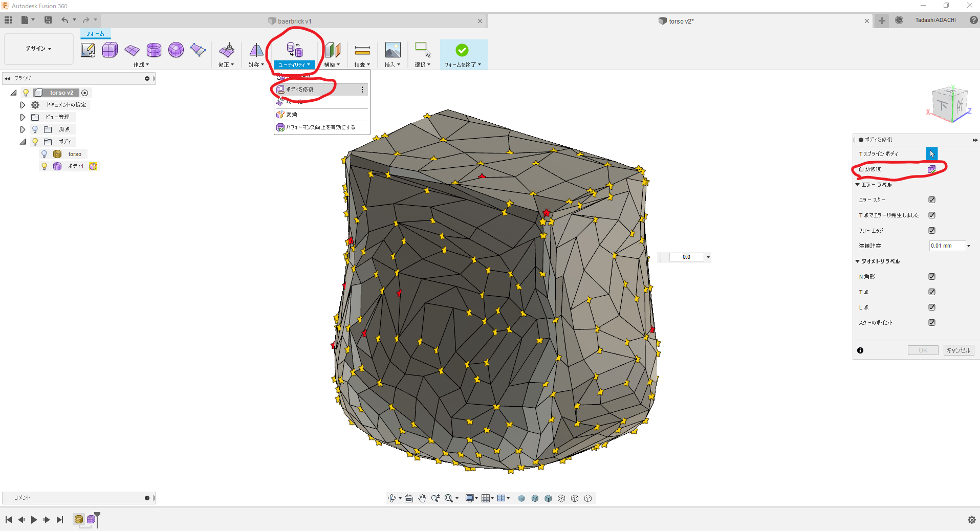Viewport: 980px width, 531px height.
Task: Expand the ドキュメントの設定 tree node
Action: click(x=23, y=105)
